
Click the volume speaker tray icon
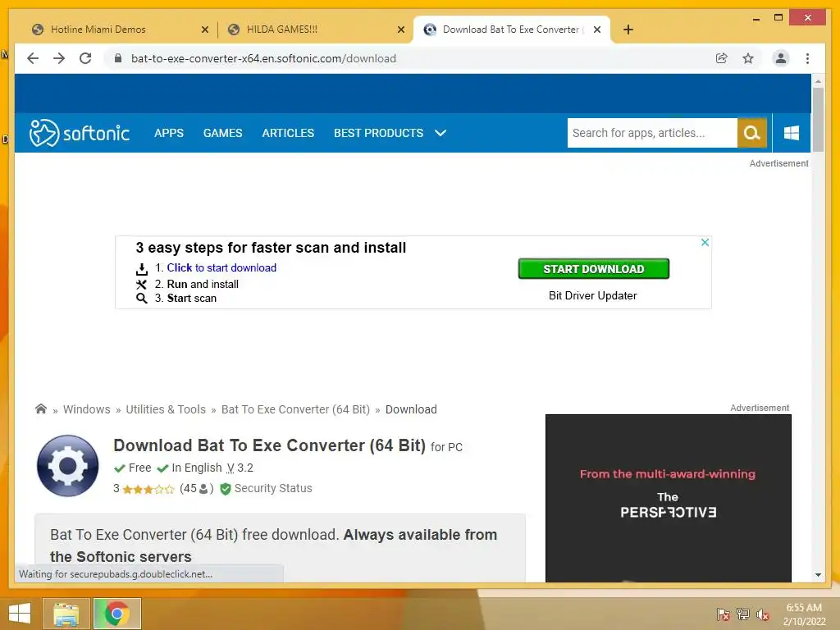pyautogui.click(x=762, y=614)
